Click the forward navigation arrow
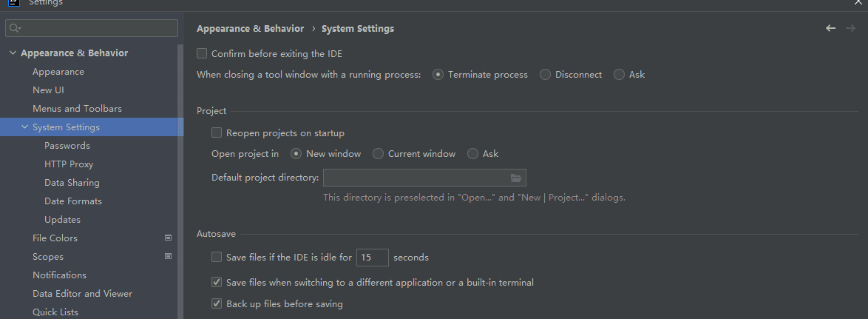 coord(850,28)
